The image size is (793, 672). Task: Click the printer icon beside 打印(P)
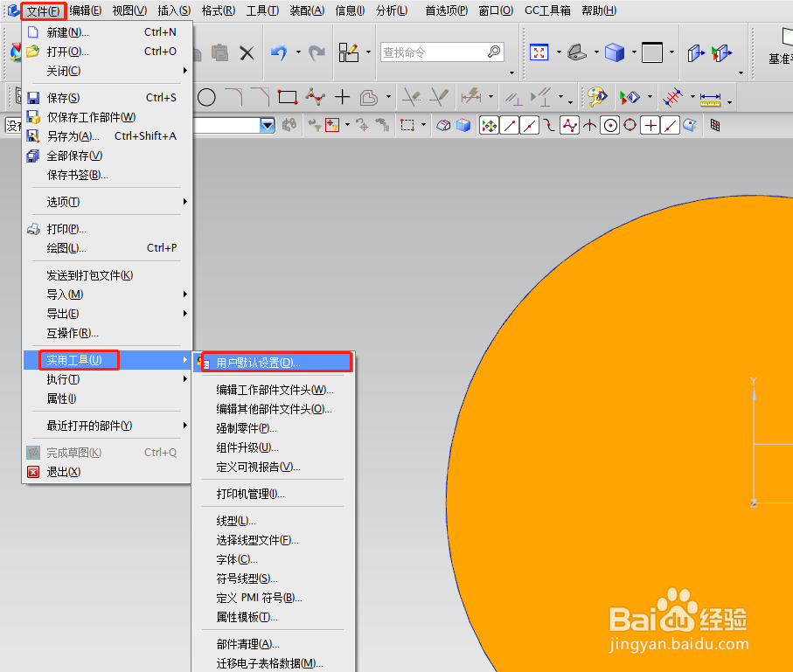pos(33,229)
